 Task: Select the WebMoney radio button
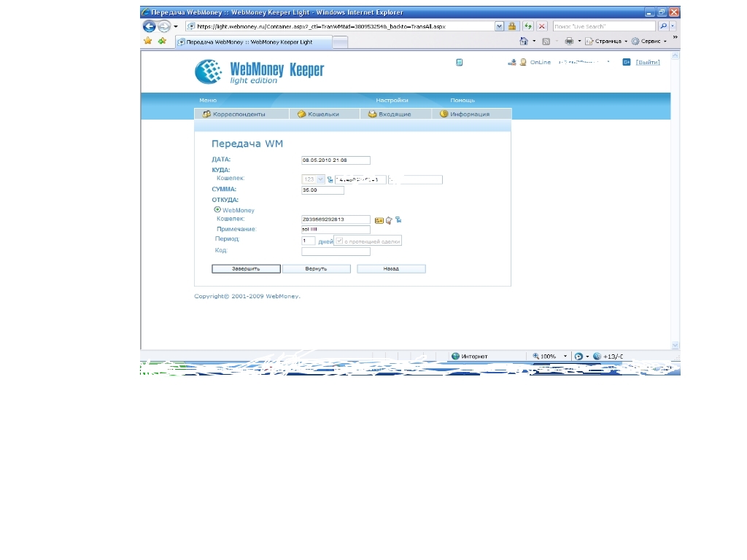click(217, 209)
